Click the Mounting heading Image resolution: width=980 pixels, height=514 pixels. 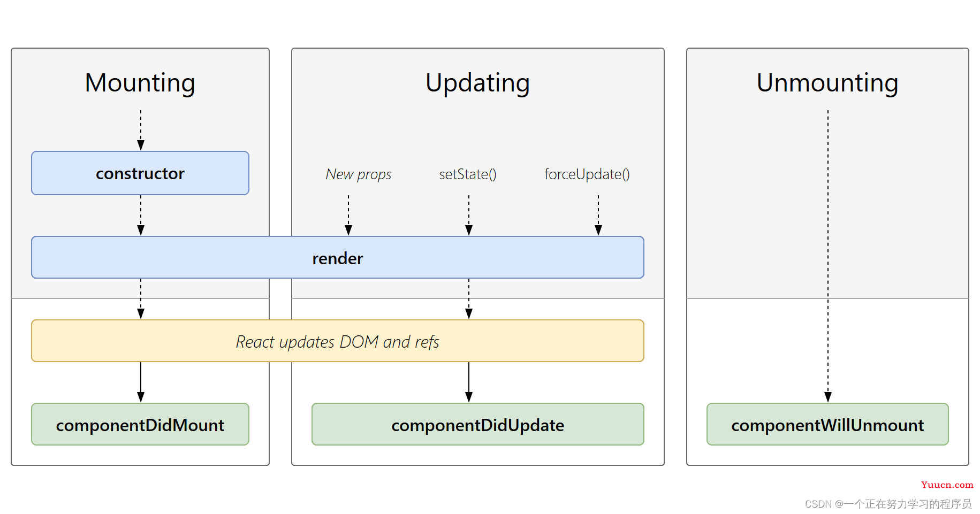[x=140, y=83]
